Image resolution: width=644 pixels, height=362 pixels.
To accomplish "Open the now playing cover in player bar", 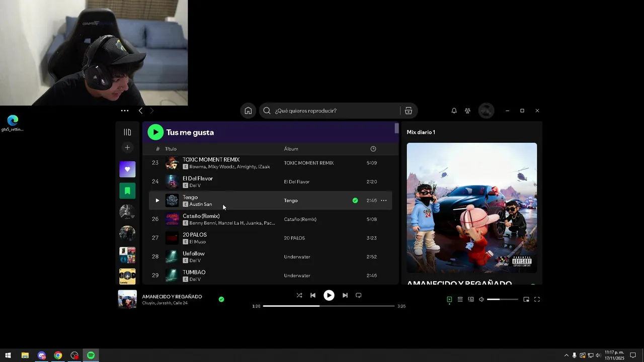I will 127,299.
